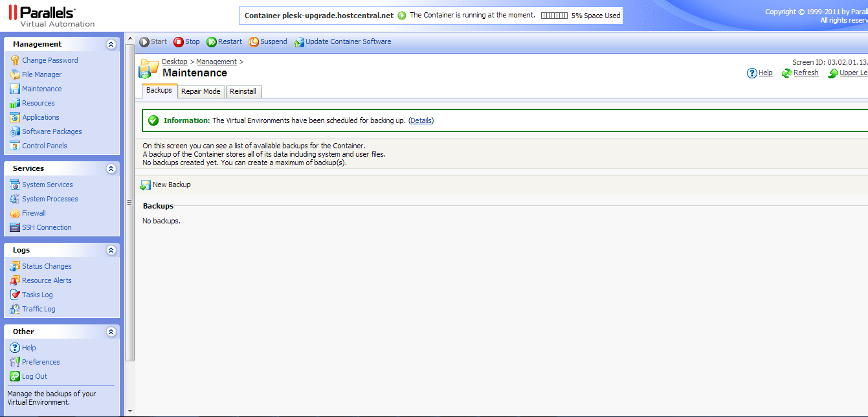Click the disk space usage bar
This screenshot has width=868, height=417.
click(554, 16)
